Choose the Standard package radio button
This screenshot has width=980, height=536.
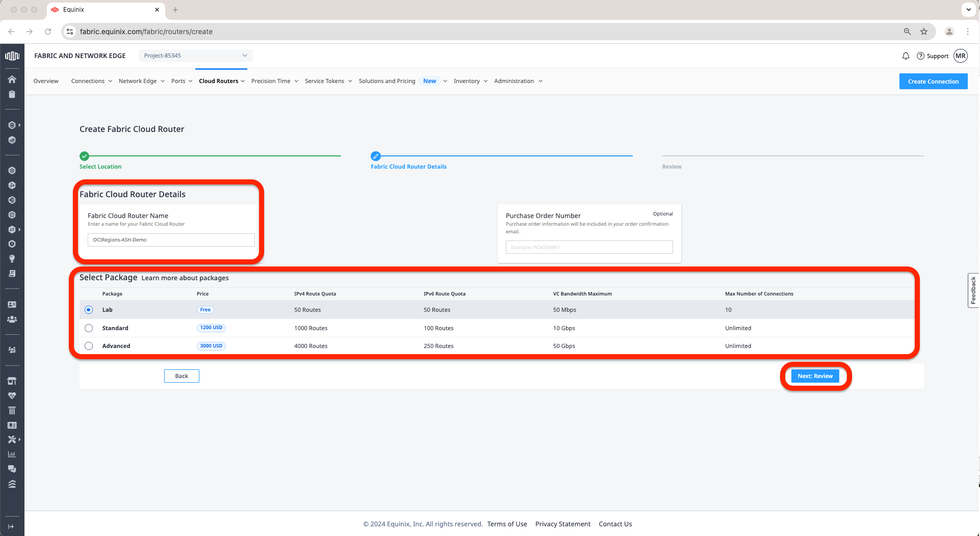click(89, 328)
